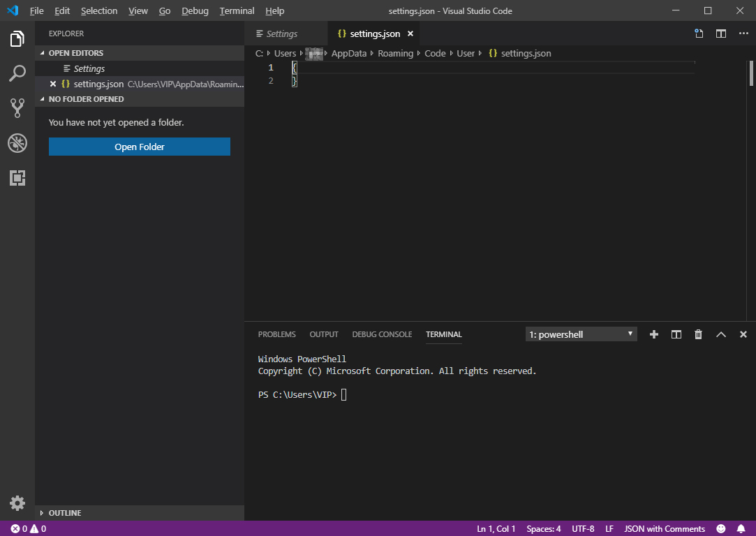Open the Source Control view

[17, 108]
